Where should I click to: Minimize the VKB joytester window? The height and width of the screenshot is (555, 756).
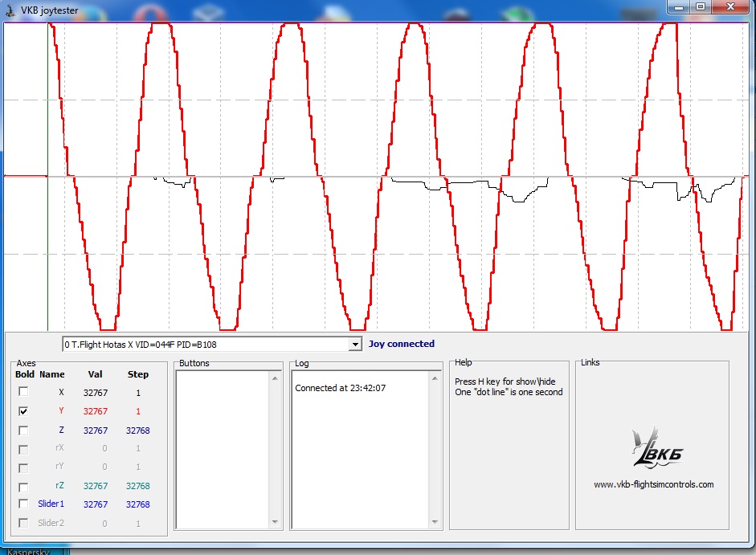679,6
